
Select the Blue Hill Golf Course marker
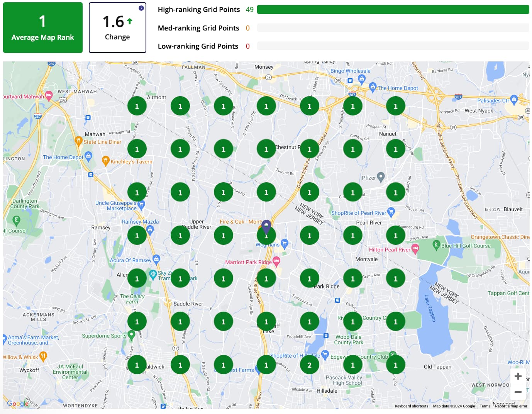pyautogui.click(x=436, y=244)
